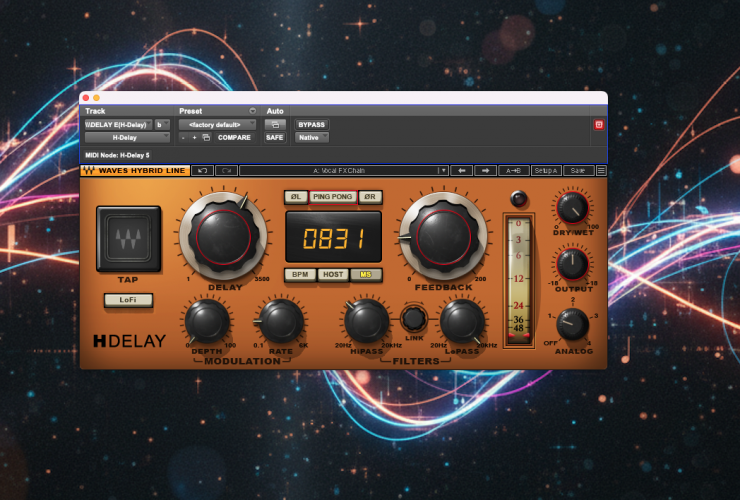740x500 pixels.
Task: Click the modulation DEPTH knob
Action: coord(207,321)
